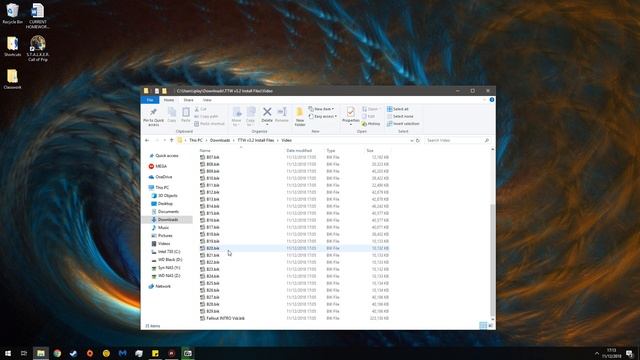Select OneDrive in navigation pane
640x360 pixels.
pyautogui.click(x=160, y=177)
